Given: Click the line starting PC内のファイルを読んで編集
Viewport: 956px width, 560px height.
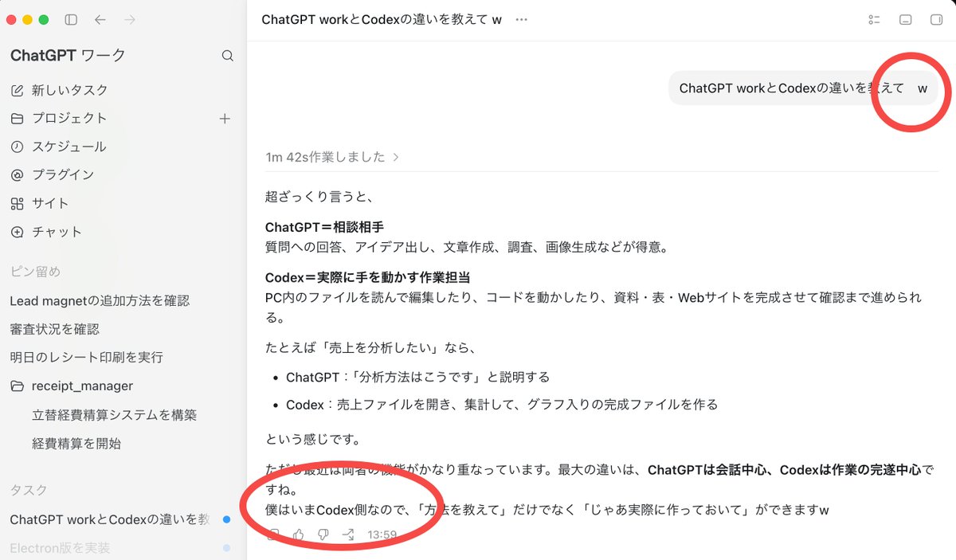Looking at the screenshot, I should tap(594, 307).
